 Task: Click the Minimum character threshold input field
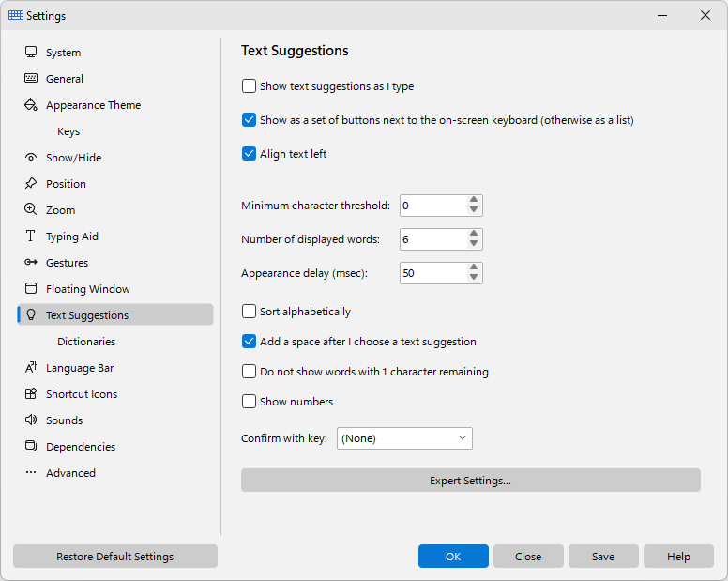click(x=433, y=206)
